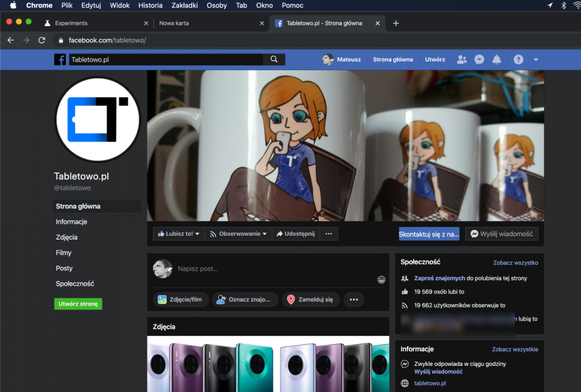Open Osoby menu

click(x=216, y=5)
